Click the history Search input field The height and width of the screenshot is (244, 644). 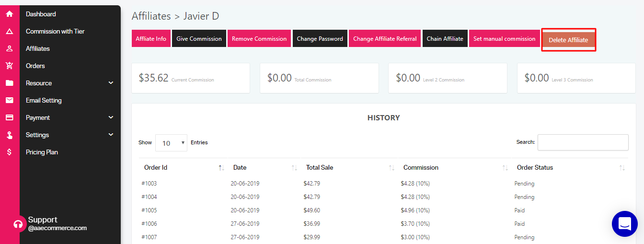click(583, 142)
